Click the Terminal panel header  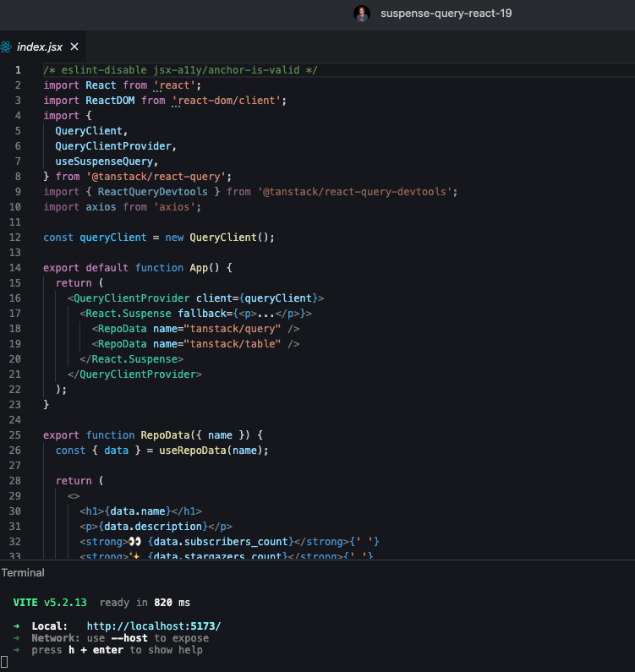point(23,573)
